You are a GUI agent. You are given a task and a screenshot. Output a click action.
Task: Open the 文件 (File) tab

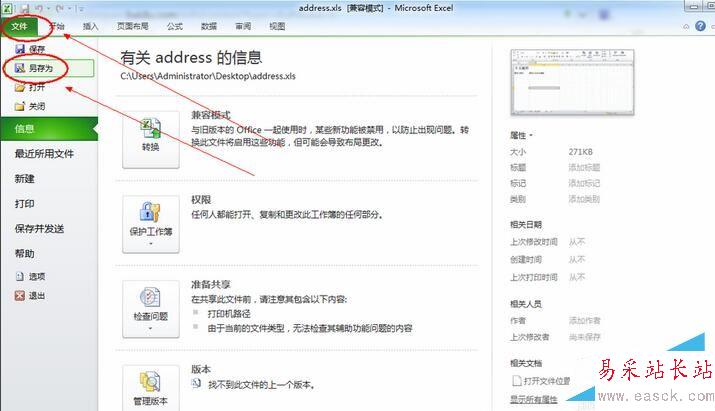(x=20, y=26)
